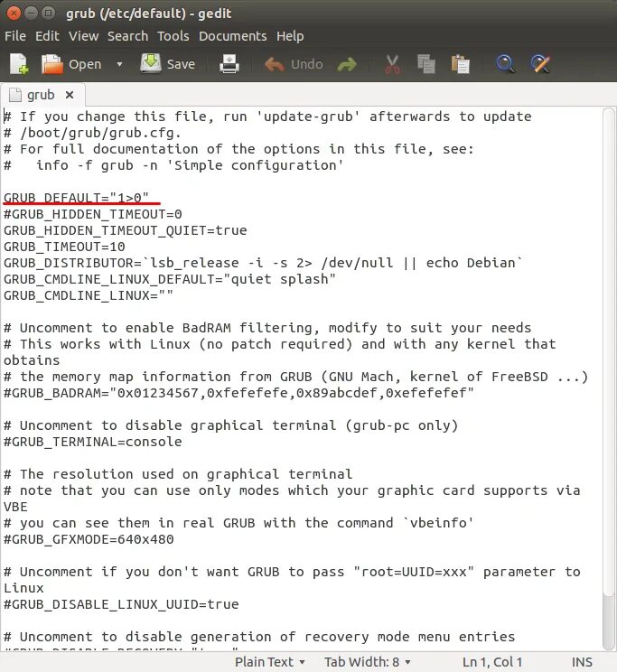This screenshot has height=672, width=617.
Task: Click the 'disable graphical terminal' comment line
Action: pyautogui.click(x=231, y=425)
